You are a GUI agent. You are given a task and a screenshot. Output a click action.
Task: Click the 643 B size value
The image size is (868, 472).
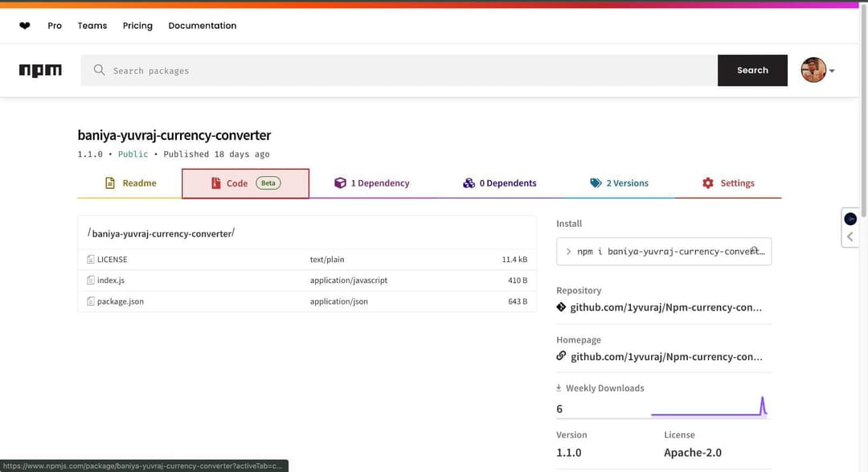[518, 302]
